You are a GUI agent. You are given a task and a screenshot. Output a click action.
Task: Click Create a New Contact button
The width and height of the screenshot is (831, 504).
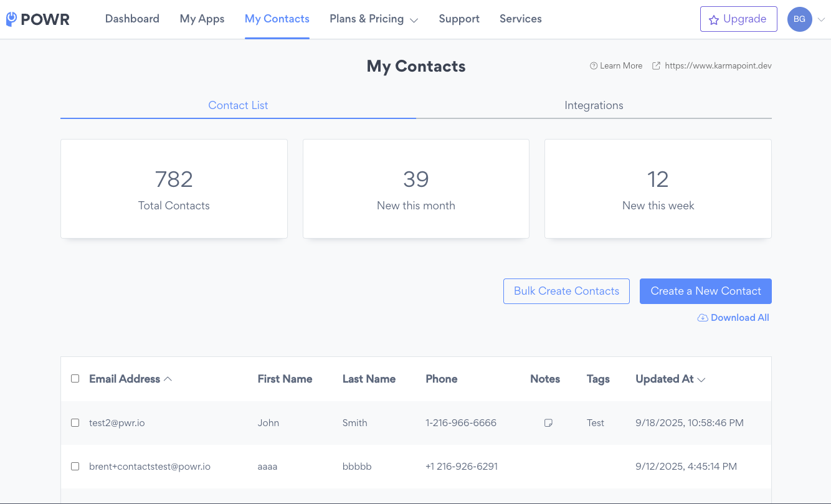point(705,291)
